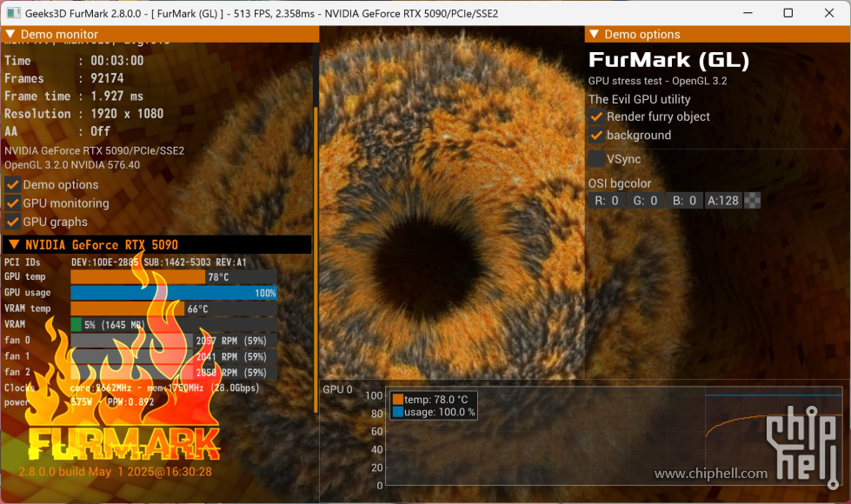
Task: Click The Evil GPU utility text
Action: 639,99
